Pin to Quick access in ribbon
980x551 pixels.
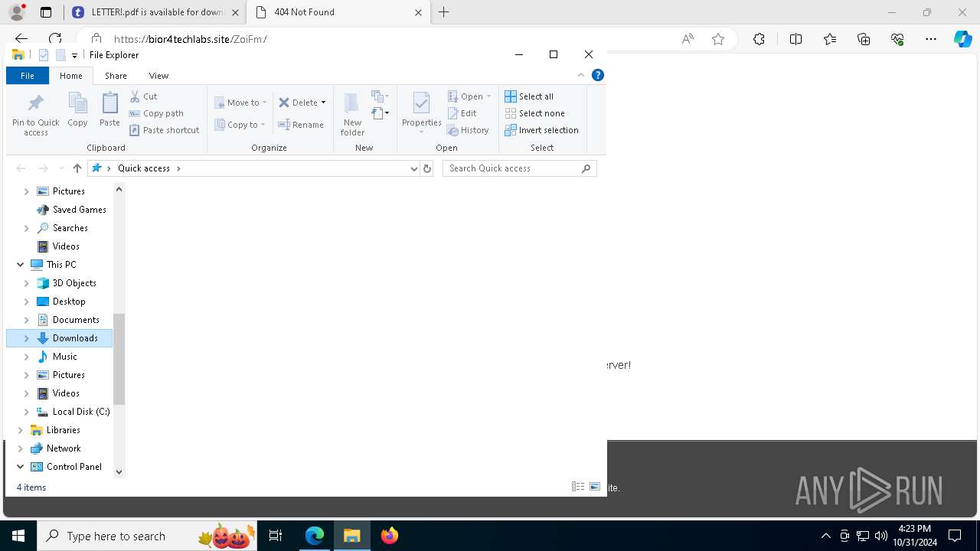[35, 115]
